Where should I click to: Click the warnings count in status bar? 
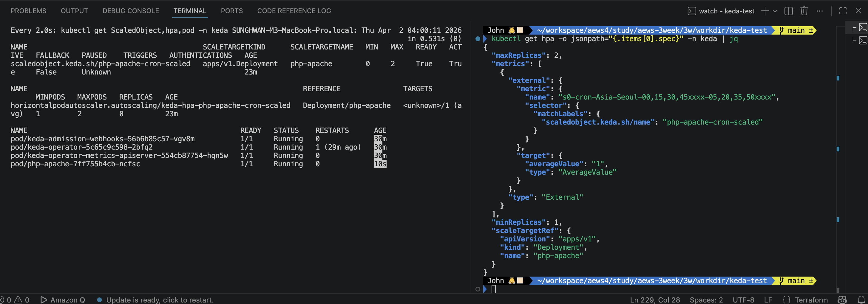click(22, 300)
